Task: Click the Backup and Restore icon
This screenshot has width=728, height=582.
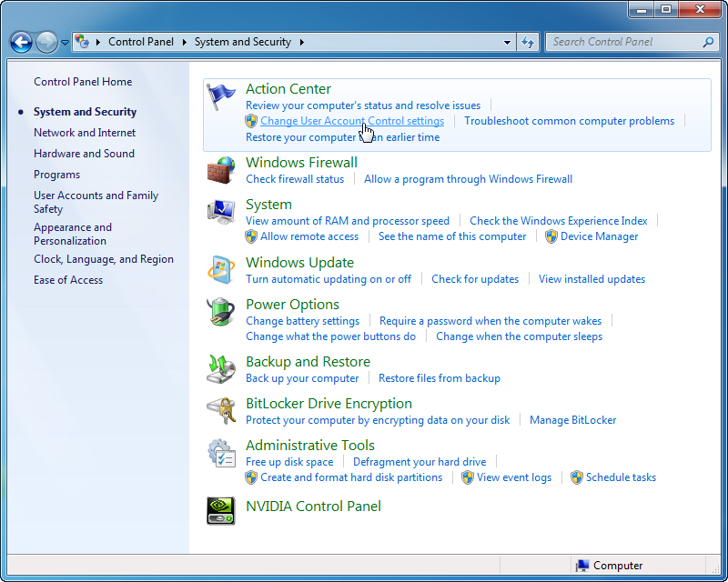Action: point(221,369)
